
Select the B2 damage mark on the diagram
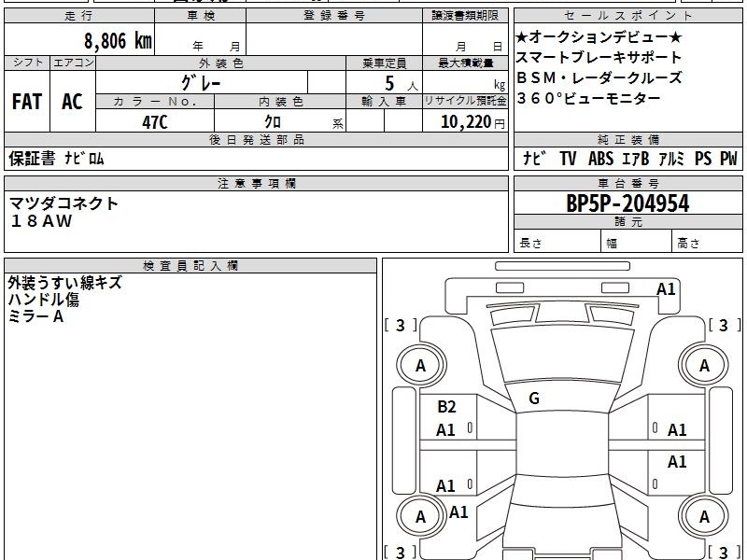pos(446,407)
